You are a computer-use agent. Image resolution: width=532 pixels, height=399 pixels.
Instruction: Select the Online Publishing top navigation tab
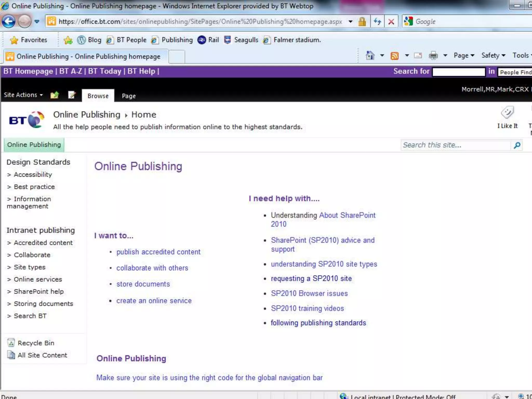click(x=34, y=145)
